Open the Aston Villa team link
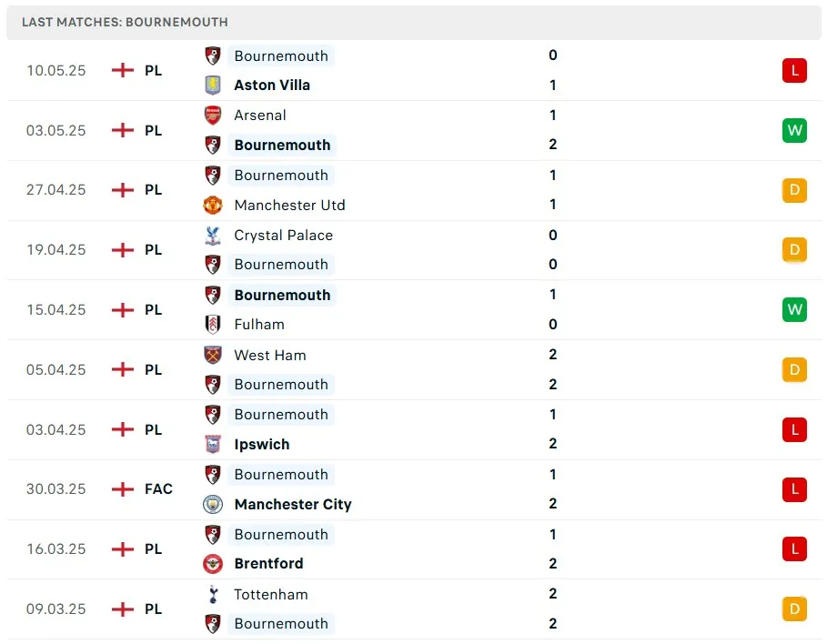The image size is (827, 644). pos(272,85)
